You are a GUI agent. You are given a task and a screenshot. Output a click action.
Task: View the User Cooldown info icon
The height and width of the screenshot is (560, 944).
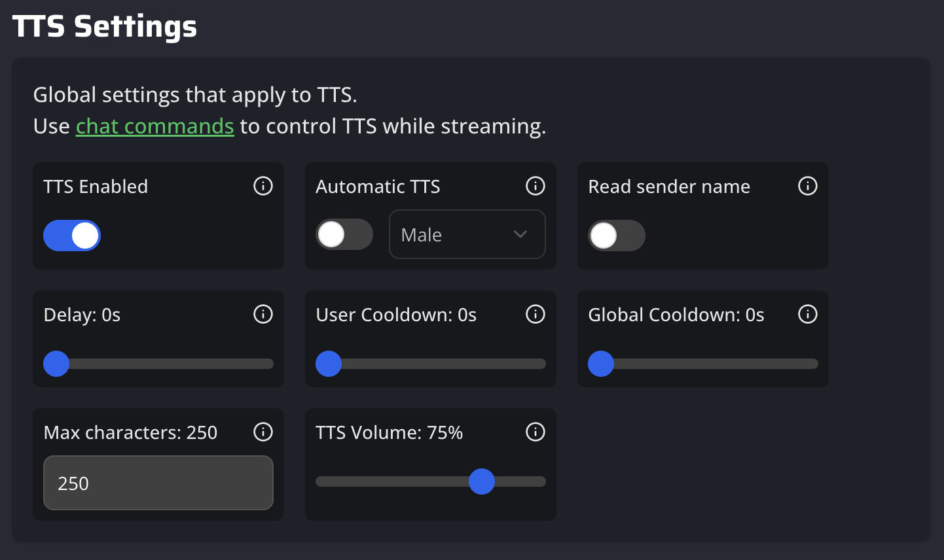(x=536, y=315)
